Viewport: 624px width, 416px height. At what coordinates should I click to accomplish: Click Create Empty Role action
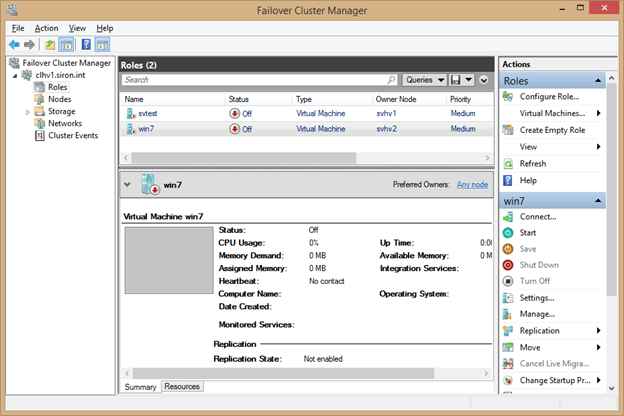[x=552, y=130]
